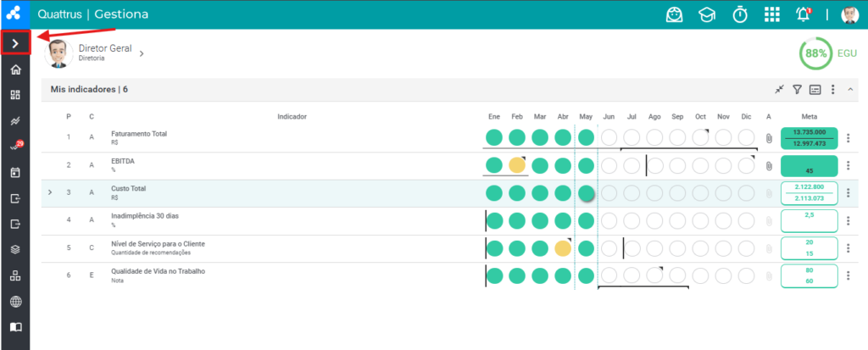Open the Home icon in sidebar
Viewport: 868px width, 350px height.
click(x=15, y=69)
